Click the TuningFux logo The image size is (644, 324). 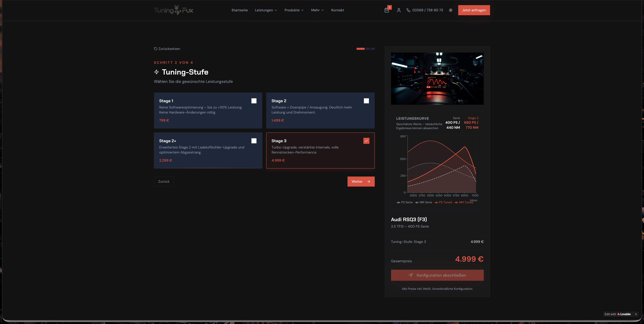(173, 10)
